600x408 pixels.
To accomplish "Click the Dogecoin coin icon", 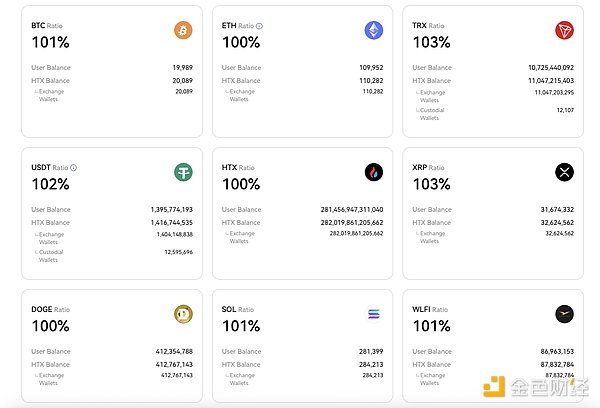I will click(x=183, y=314).
